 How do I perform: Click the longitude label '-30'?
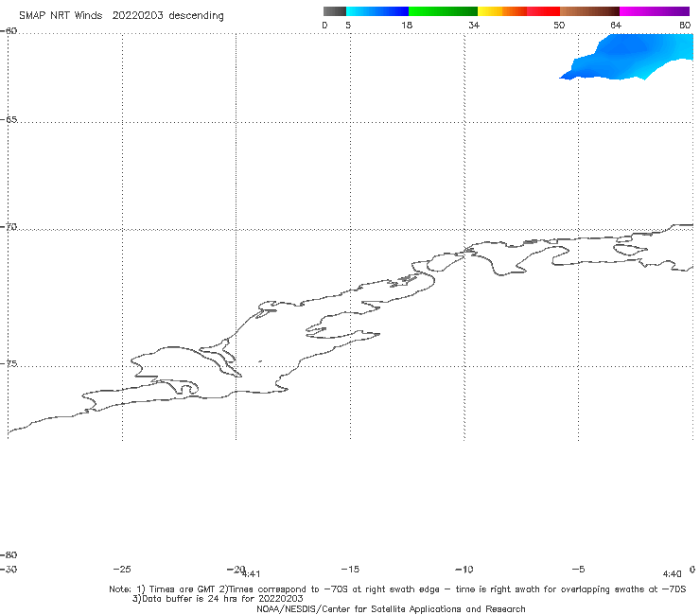tap(9, 570)
